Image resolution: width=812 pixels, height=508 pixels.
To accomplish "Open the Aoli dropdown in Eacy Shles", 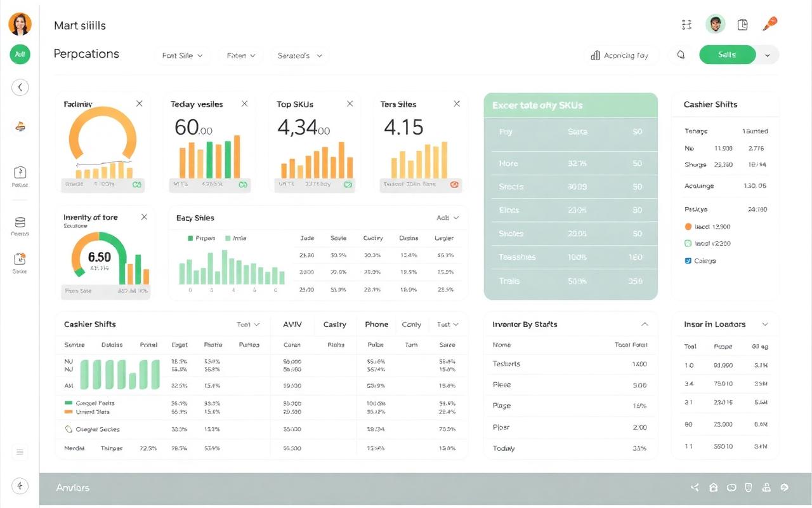I will [448, 218].
